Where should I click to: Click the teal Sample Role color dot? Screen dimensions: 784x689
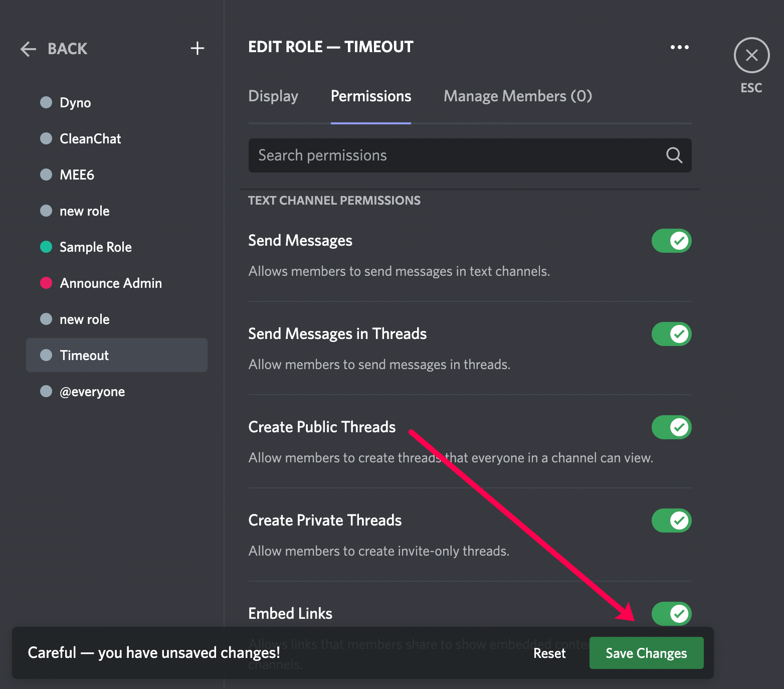pos(46,247)
